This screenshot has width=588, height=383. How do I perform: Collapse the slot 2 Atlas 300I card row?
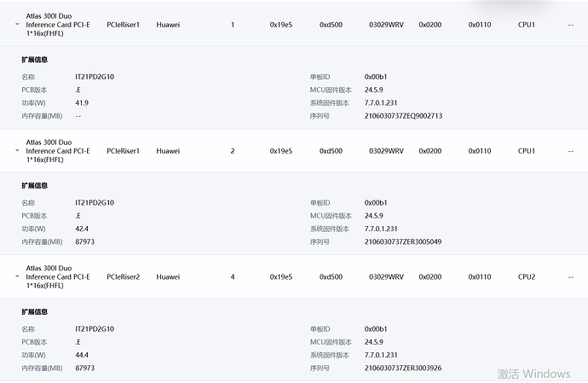16,151
